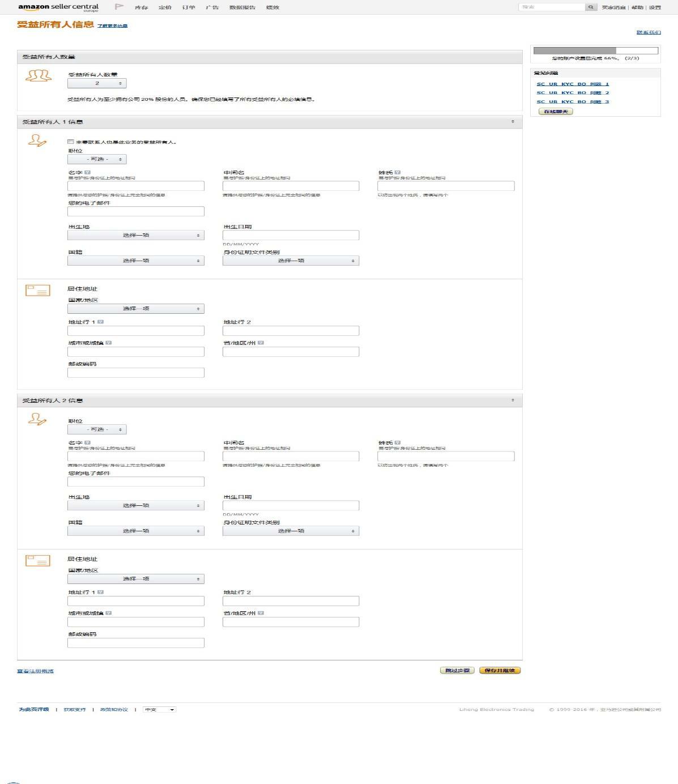The height and width of the screenshot is (784, 678).
Task: Open the 中文 language dropdown in the footer
Action: 160,709
